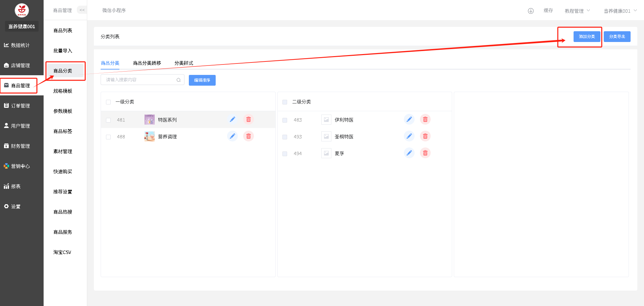
Task: Delete the 营养调理 category
Action: [x=248, y=136]
